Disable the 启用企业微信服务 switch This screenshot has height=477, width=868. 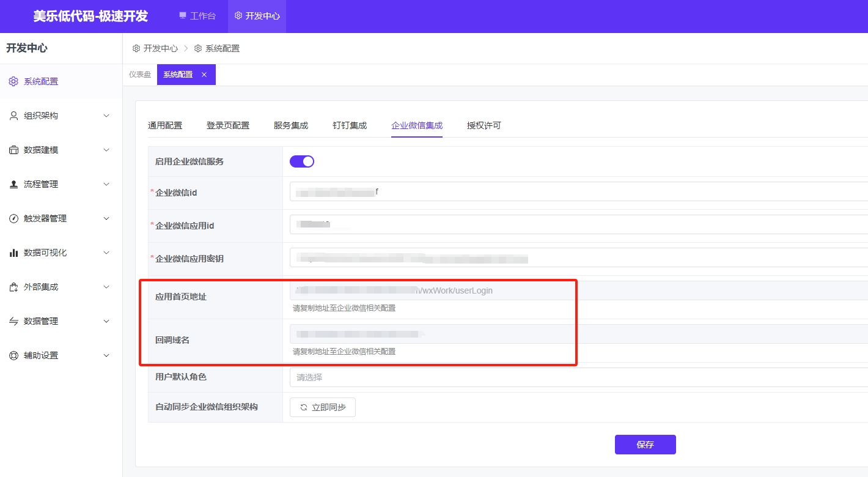(301, 161)
